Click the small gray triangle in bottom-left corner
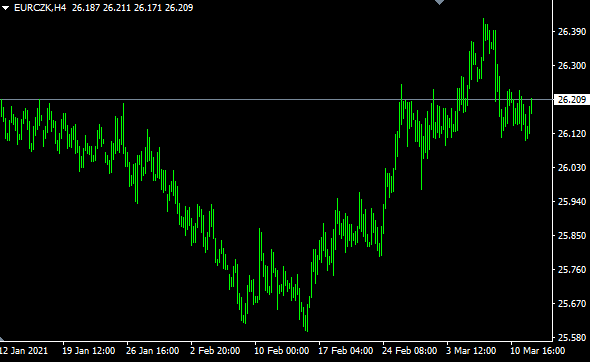 click(x=2, y=339)
